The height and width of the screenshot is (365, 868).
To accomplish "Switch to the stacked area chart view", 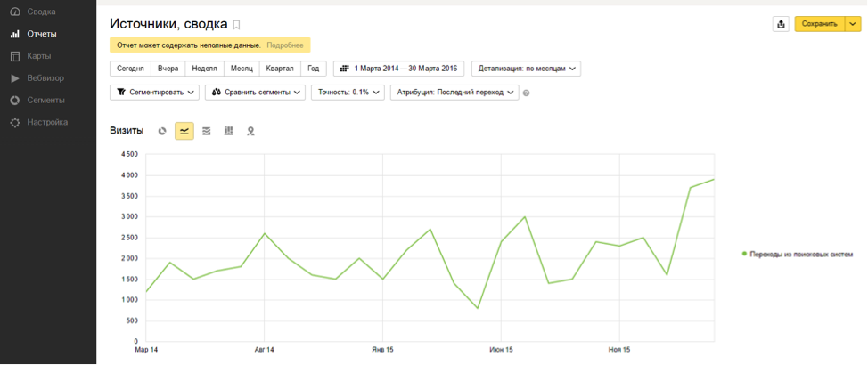I will coord(207,131).
